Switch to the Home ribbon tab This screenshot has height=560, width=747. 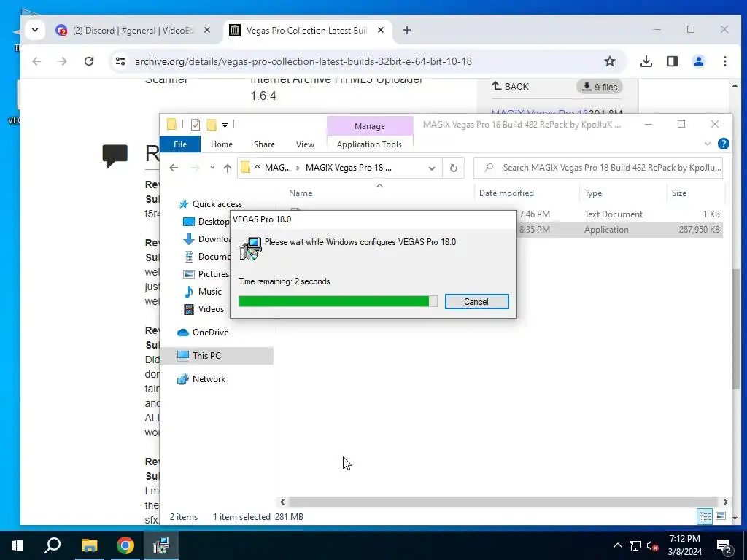[222, 144]
